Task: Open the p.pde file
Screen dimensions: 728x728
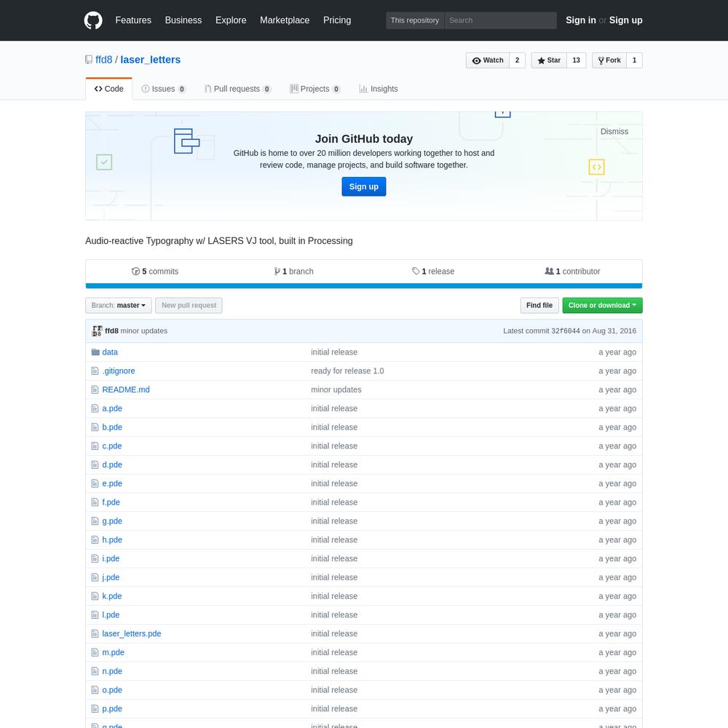Action: pos(112,709)
